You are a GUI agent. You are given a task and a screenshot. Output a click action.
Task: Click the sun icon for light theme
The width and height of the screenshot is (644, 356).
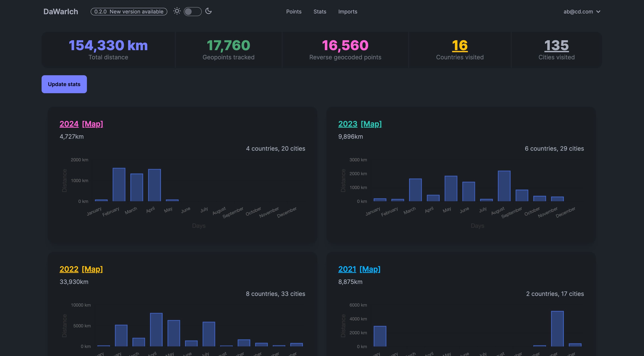(x=177, y=11)
